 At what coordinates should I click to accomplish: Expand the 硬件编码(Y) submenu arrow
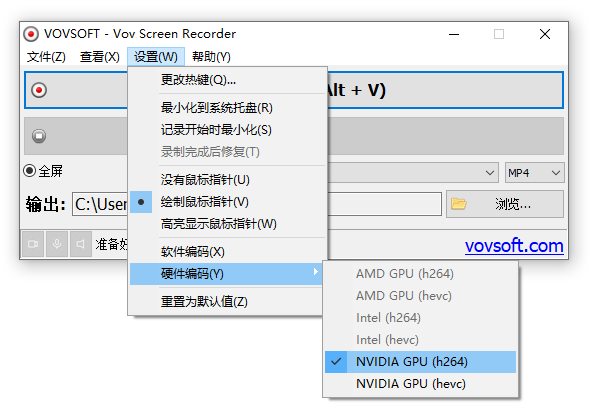[315, 272]
